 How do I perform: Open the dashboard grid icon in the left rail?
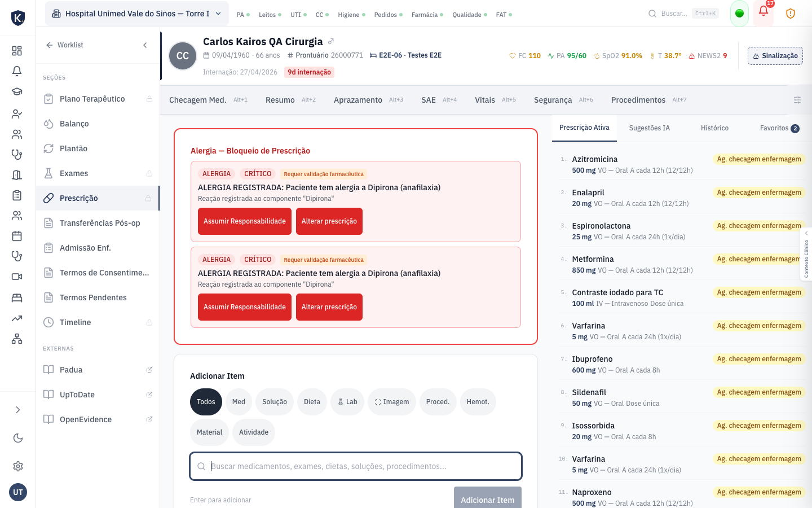(x=17, y=51)
